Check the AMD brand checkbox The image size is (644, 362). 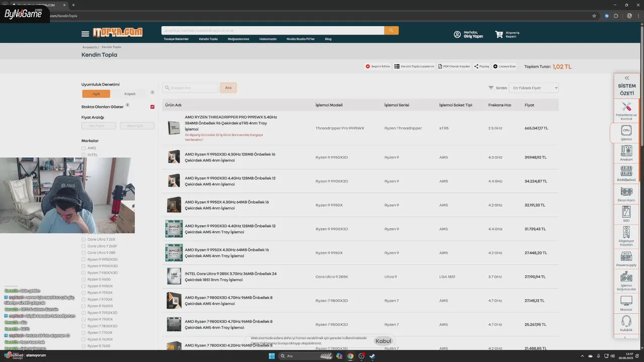tap(84, 148)
